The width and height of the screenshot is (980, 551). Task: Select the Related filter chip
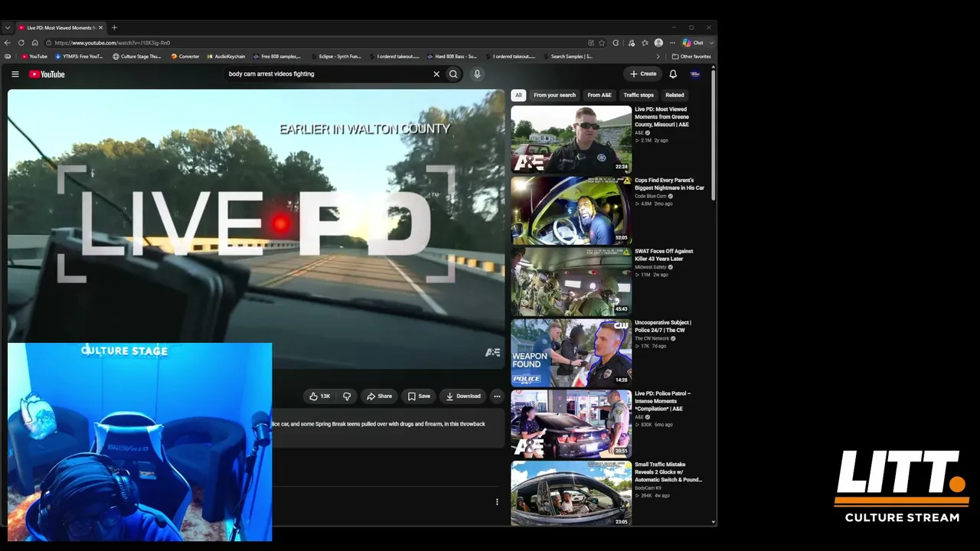(675, 95)
